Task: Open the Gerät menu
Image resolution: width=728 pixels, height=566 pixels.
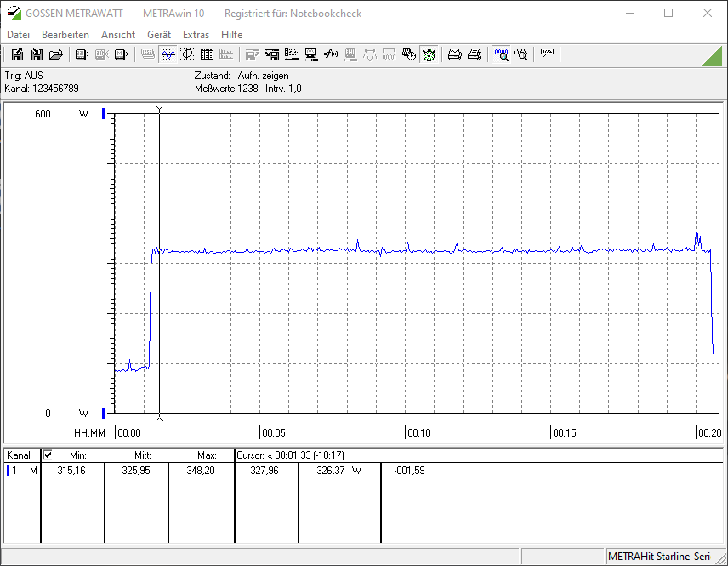Action: [x=159, y=35]
